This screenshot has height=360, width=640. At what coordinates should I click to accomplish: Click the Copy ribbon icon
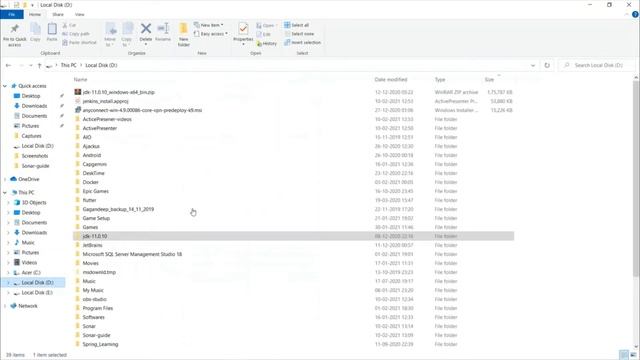pos(36,29)
